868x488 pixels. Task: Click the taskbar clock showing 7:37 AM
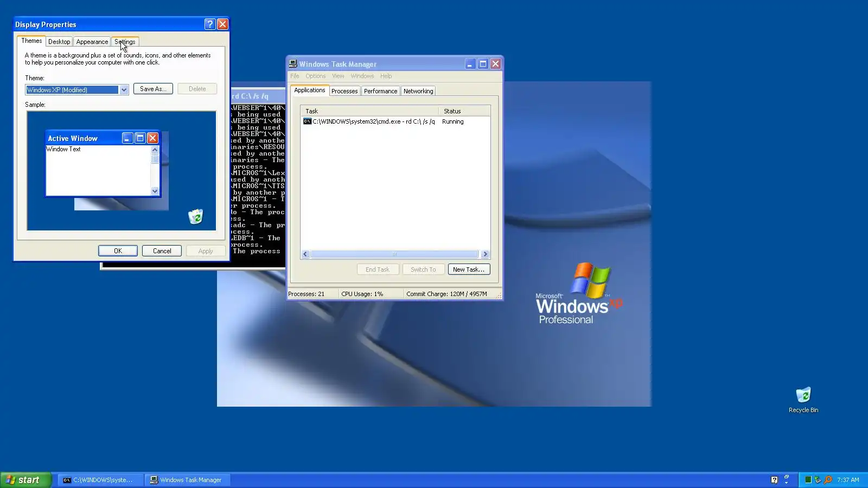(848, 480)
